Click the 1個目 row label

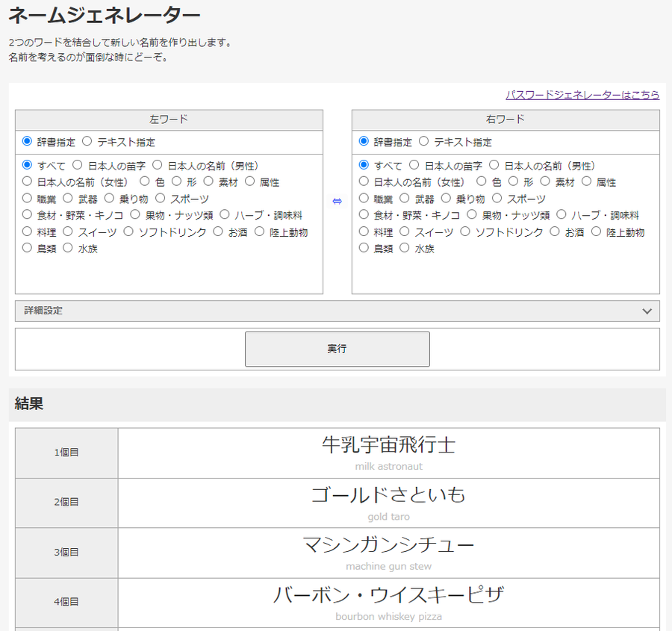66,453
